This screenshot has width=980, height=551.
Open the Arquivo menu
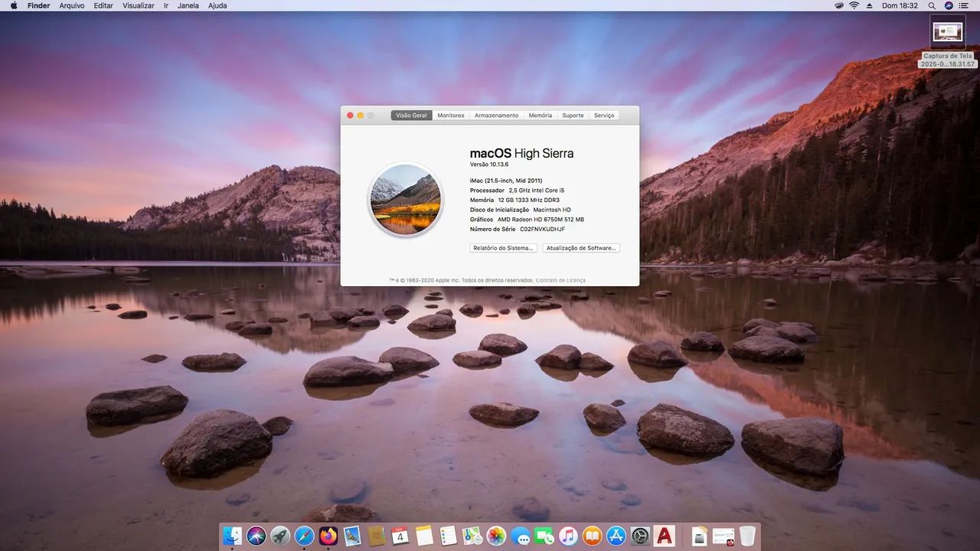coord(72,5)
